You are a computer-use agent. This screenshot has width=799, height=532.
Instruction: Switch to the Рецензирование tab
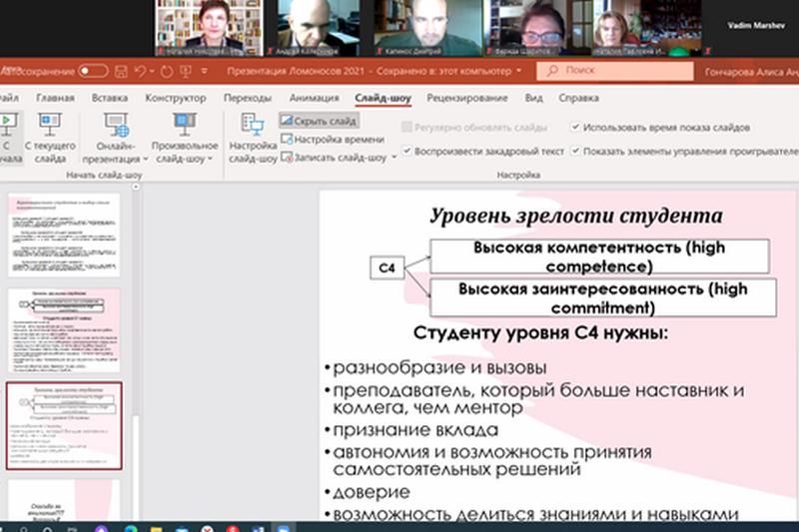[x=466, y=98]
